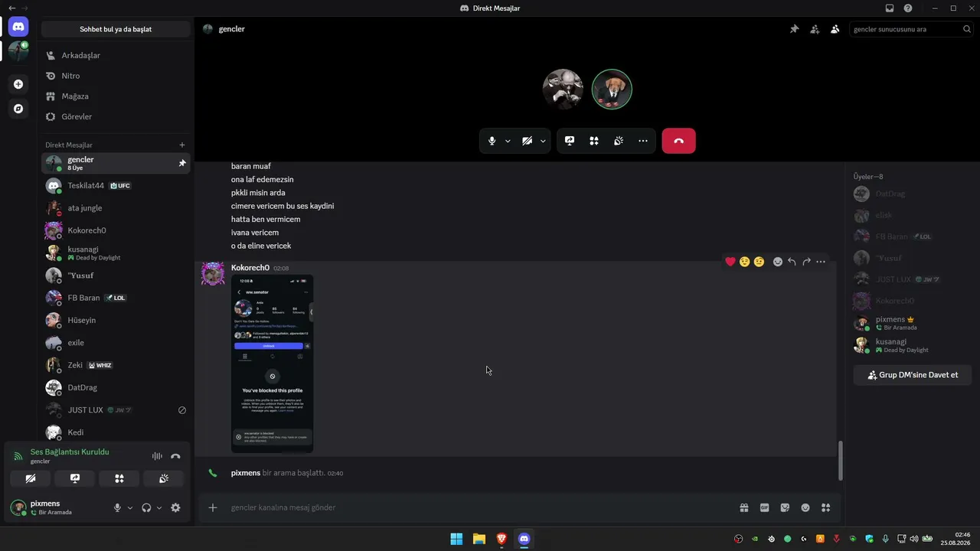This screenshot has height=551, width=980.
Task: Open apps launcher in message box
Action: tap(825, 507)
